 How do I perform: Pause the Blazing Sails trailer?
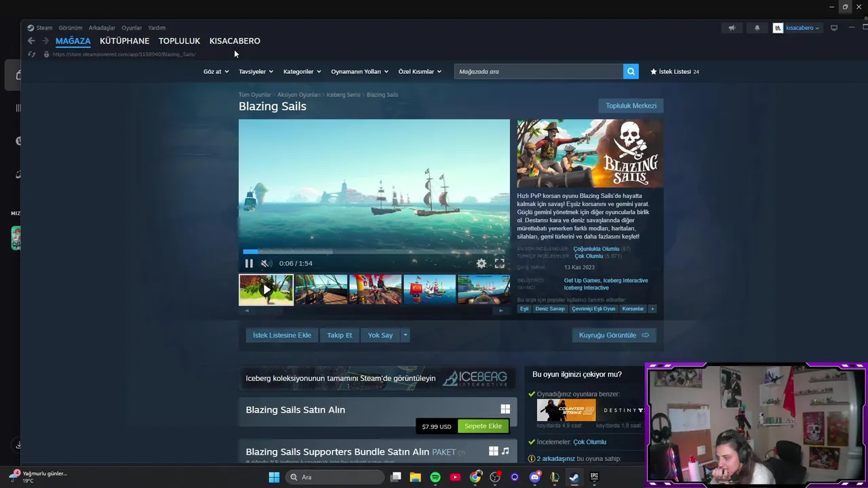(249, 263)
